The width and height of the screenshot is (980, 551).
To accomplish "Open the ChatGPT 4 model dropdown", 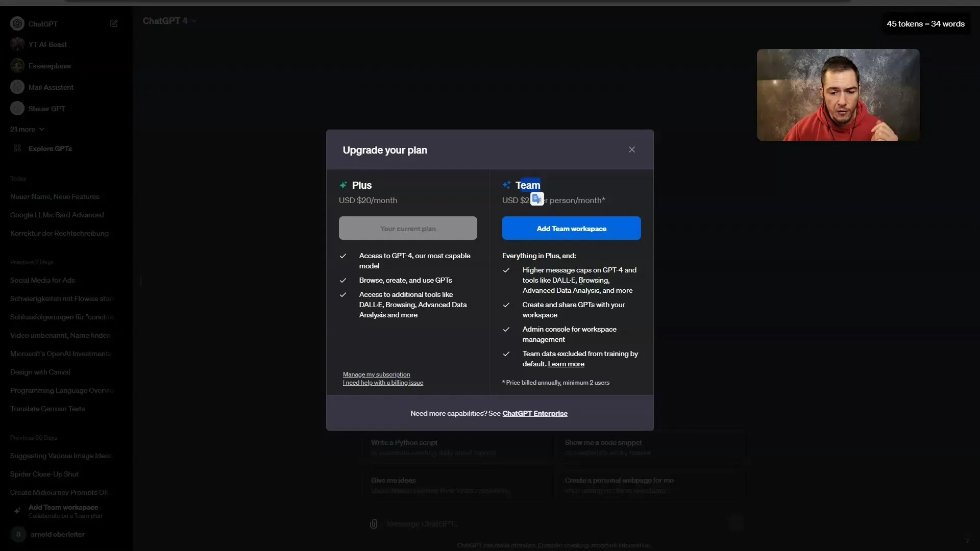I will click(169, 21).
